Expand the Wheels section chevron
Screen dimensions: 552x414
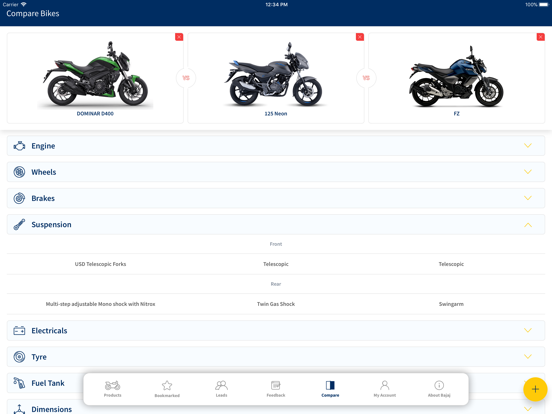click(x=528, y=172)
